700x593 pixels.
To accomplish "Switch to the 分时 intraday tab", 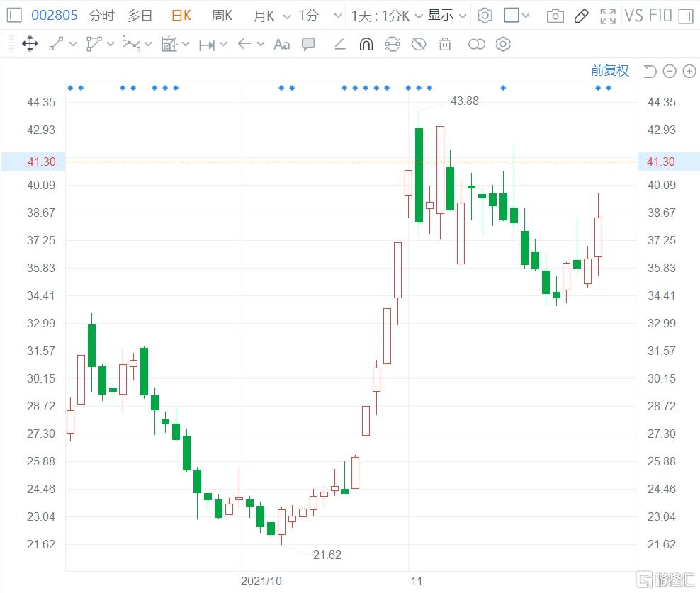I will click(x=102, y=16).
